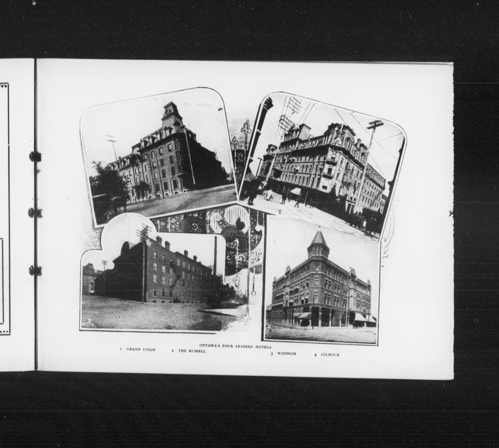Open the Gilmour hotel photograph
The height and width of the screenshot is (448, 499).
321,283
